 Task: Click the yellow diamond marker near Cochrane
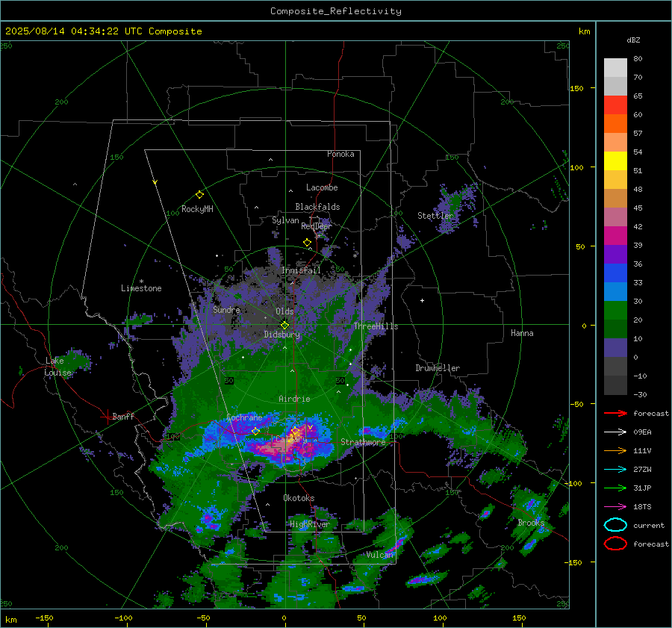click(x=255, y=431)
